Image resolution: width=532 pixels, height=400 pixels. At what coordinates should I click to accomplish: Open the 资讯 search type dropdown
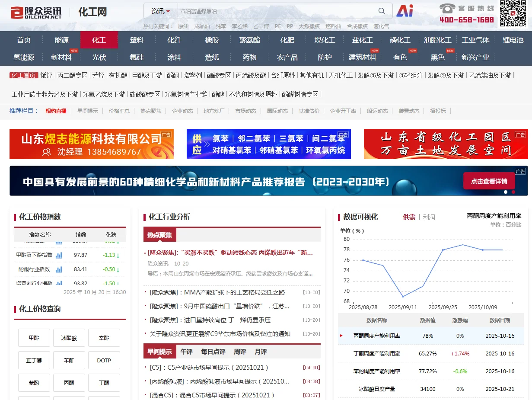point(161,11)
